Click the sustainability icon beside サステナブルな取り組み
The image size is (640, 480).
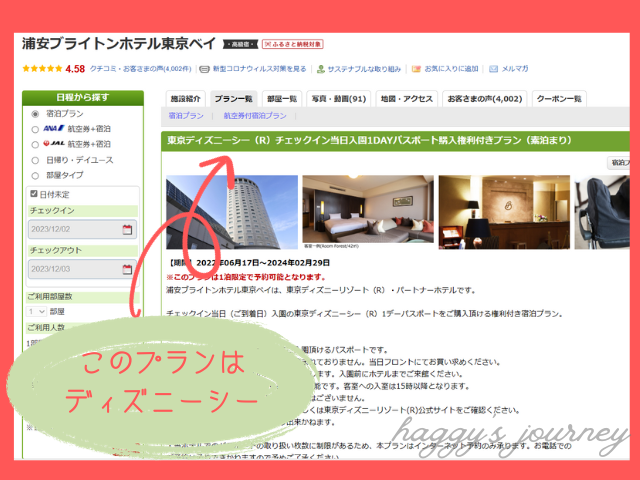[x=321, y=69]
